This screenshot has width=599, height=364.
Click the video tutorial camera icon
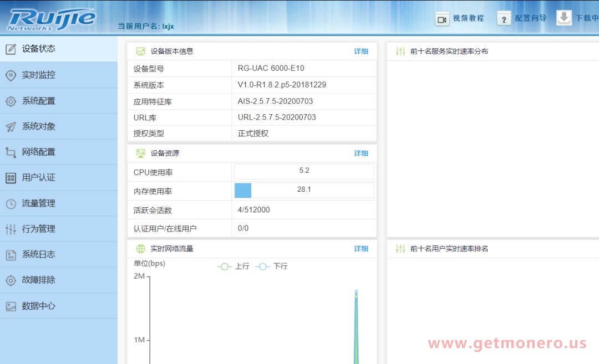tap(442, 19)
